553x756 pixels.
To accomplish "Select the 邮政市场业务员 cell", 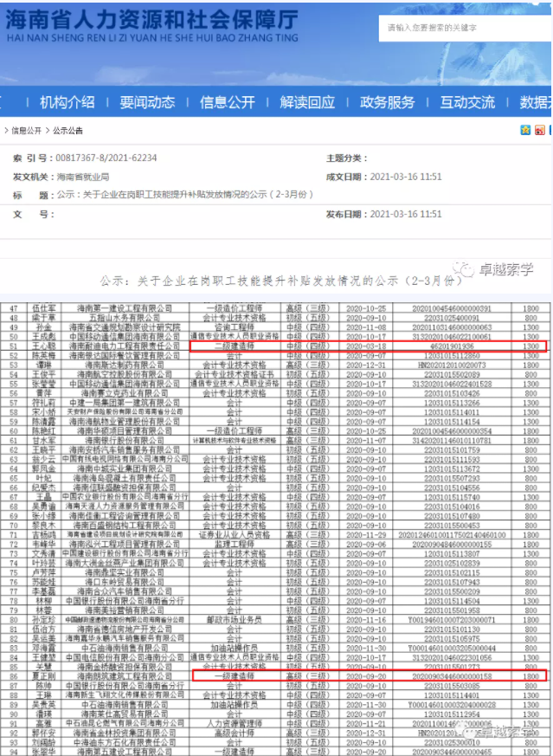I will 235,619.
